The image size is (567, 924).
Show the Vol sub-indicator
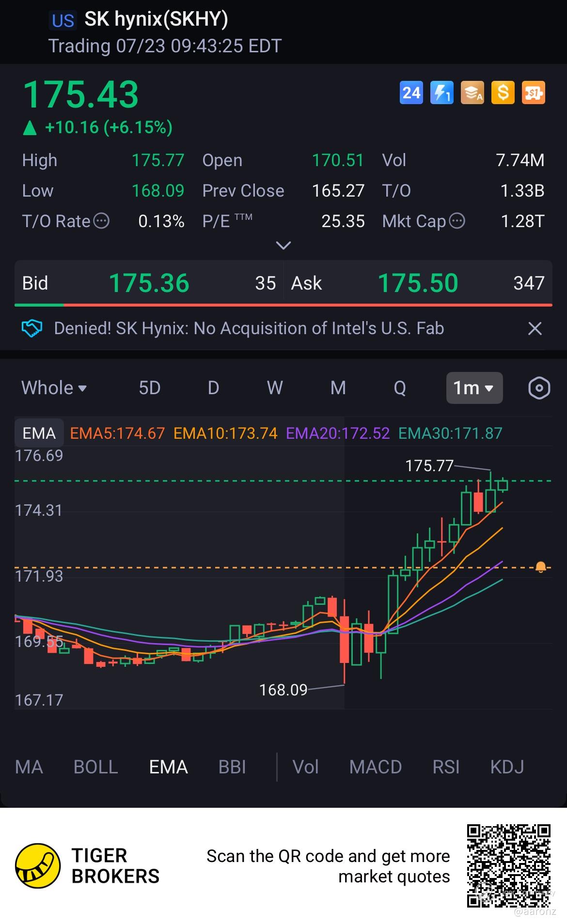coord(306,767)
